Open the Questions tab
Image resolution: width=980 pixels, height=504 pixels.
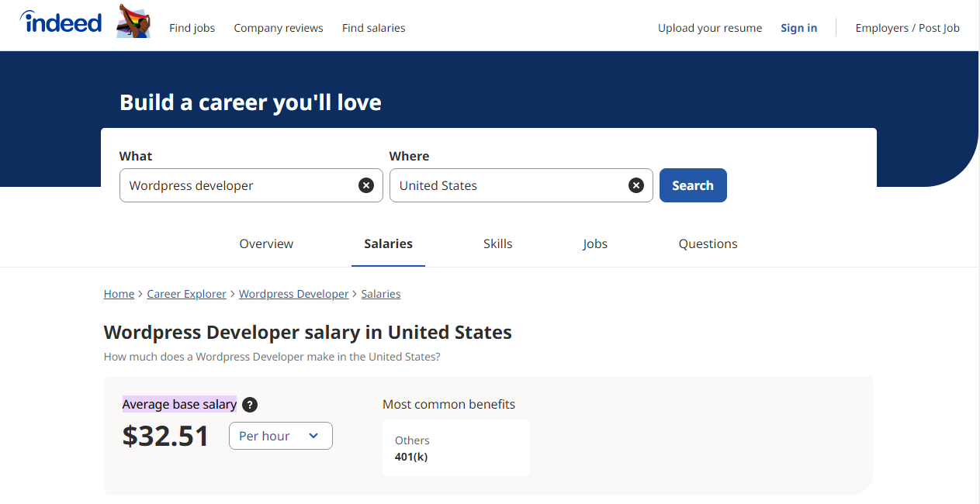click(708, 243)
